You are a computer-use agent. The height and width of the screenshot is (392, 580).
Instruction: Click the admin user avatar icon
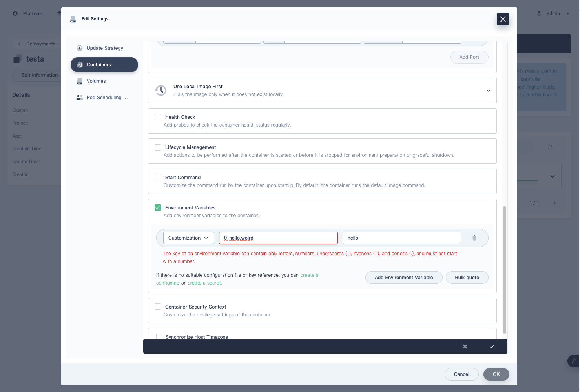[539, 13]
